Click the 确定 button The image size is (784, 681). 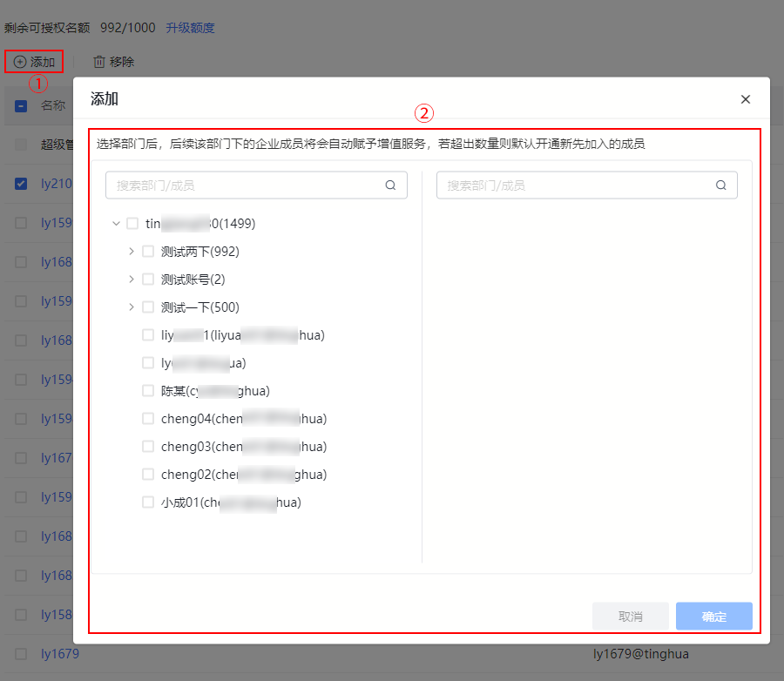pyautogui.click(x=714, y=617)
